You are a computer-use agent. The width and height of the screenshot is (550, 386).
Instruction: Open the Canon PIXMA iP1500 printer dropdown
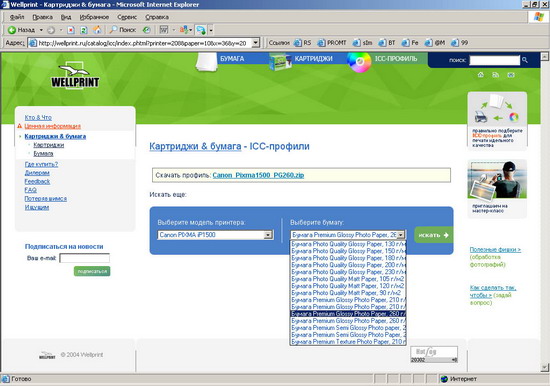[215, 235]
